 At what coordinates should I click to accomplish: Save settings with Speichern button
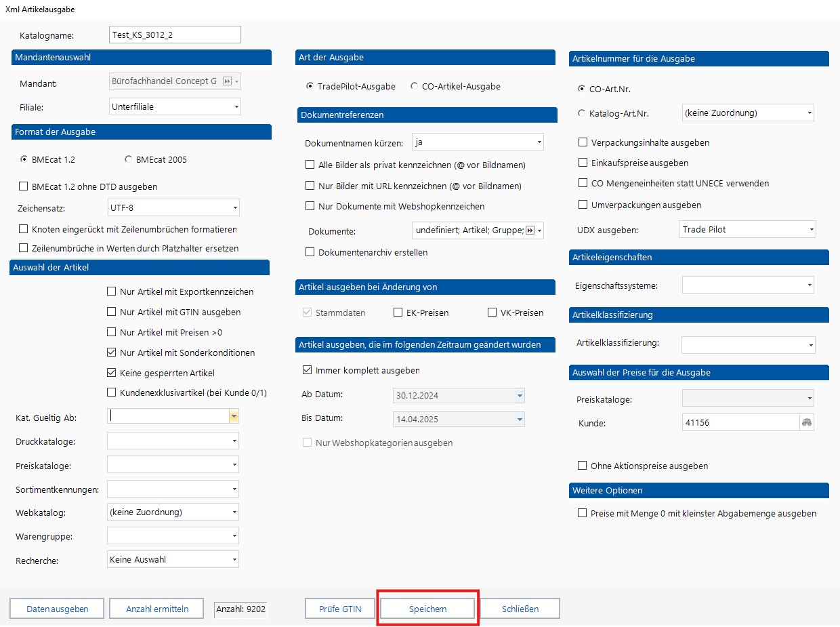pos(428,609)
